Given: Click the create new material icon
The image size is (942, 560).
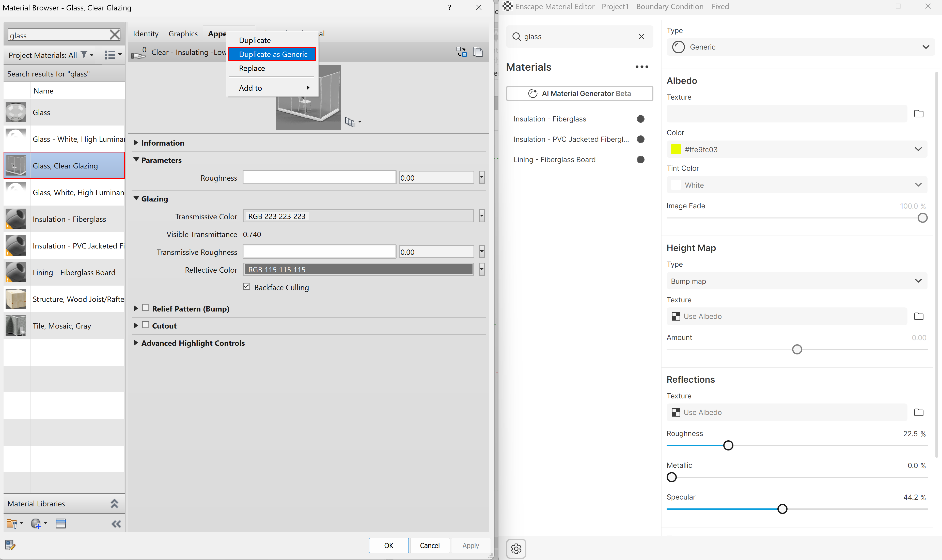Looking at the screenshot, I should [x=38, y=523].
